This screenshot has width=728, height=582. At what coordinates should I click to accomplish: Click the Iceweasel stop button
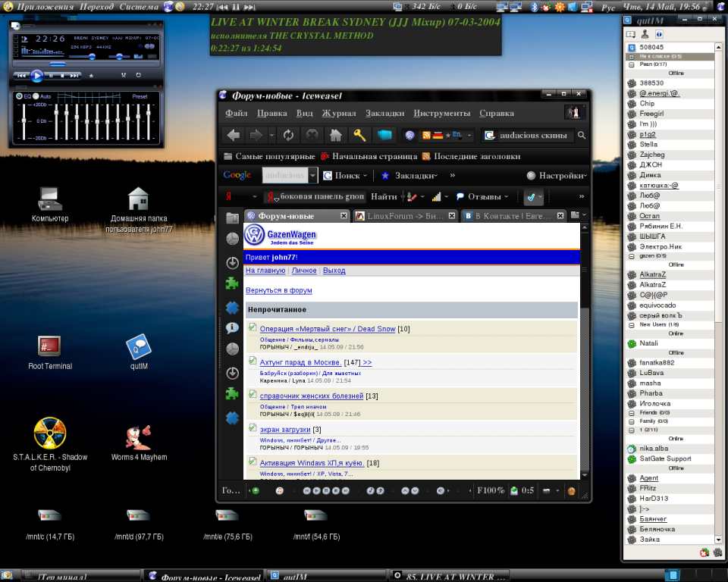[x=312, y=136]
